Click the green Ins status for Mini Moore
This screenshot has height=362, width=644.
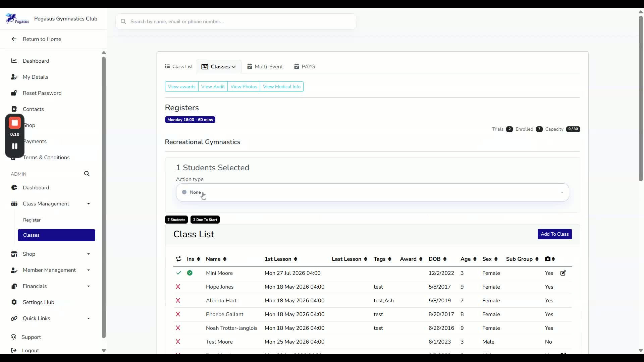(x=190, y=273)
